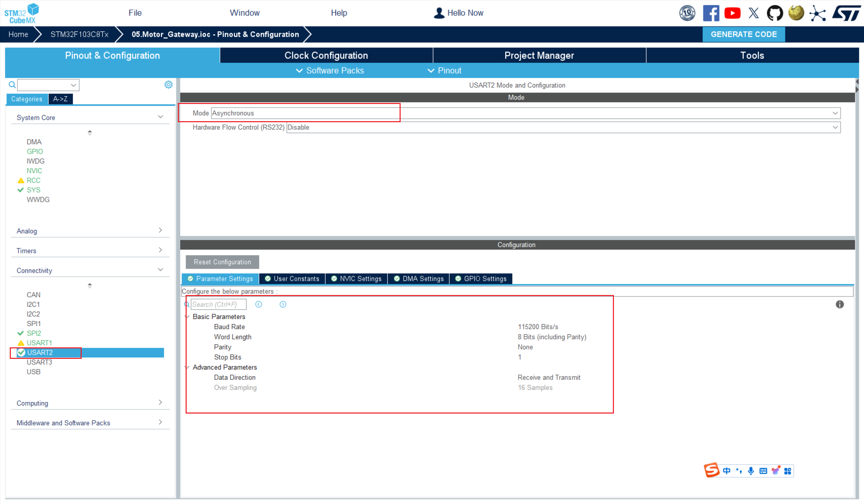864x504 pixels.
Task: Open Hardware Flow Control dropdown
Action: (x=563, y=127)
